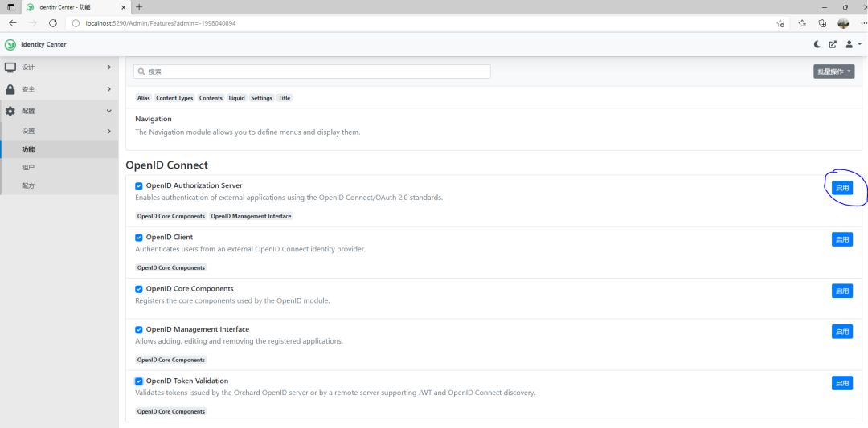Collapse the 配置 menu chevron

[109, 111]
